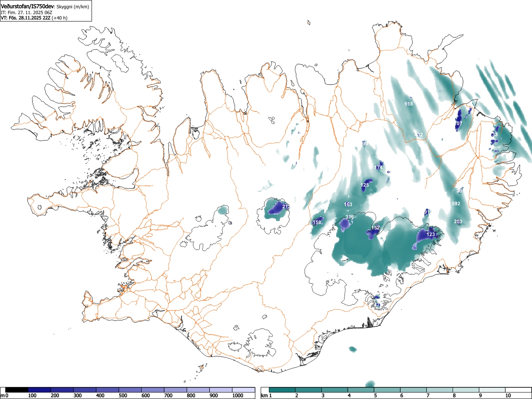
Task: Click the 125 visibility value
Action: 365,185
